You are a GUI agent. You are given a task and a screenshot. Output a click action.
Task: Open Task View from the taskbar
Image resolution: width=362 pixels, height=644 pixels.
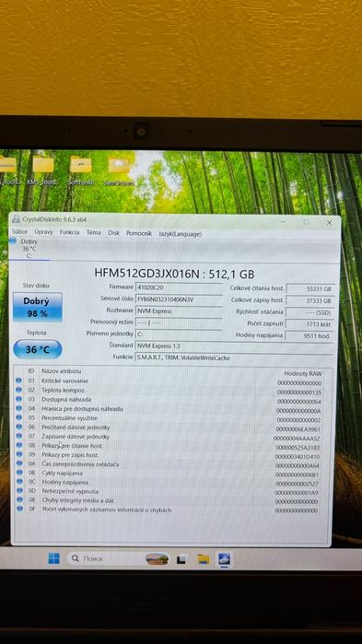[181, 559]
